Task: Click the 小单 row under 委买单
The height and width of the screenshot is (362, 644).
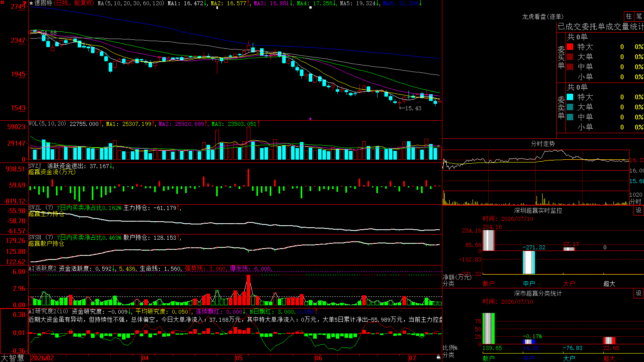Action: 605,77
